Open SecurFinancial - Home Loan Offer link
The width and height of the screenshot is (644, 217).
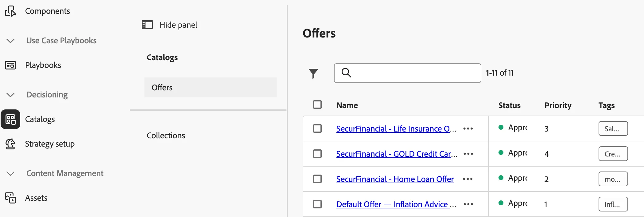(x=395, y=179)
